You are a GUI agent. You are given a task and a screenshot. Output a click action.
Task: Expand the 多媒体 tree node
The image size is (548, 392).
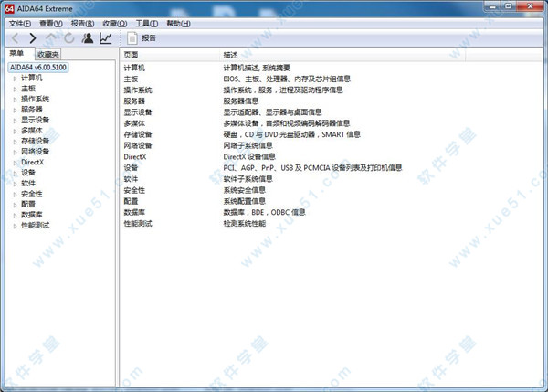(x=15, y=132)
